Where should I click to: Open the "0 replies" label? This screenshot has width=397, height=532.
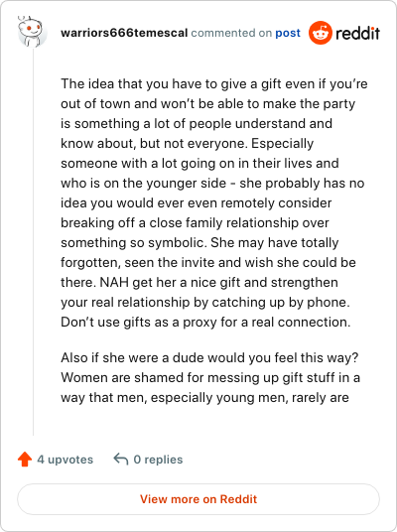[158, 460]
